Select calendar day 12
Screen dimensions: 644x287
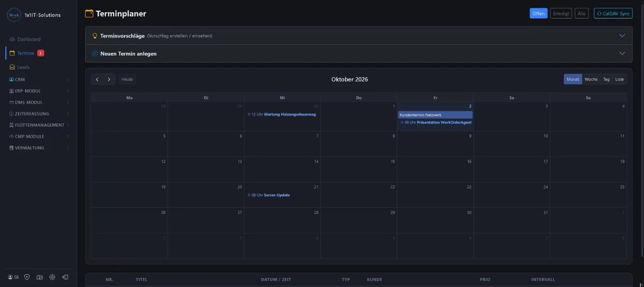(x=163, y=161)
